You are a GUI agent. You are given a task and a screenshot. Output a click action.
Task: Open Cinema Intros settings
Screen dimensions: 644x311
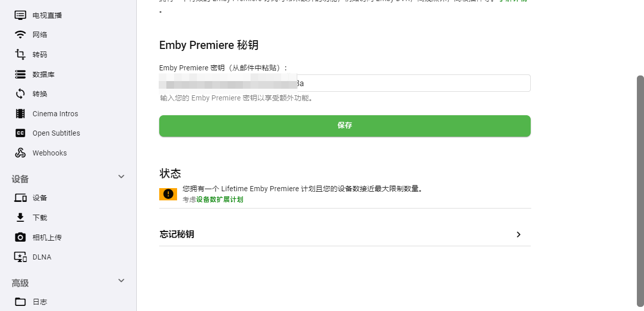click(55, 114)
